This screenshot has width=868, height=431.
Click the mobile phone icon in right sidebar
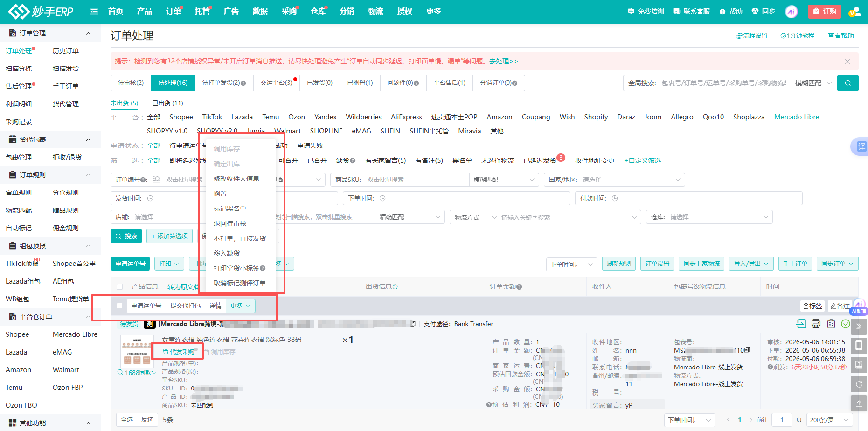pyautogui.click(x=859, y=346)
